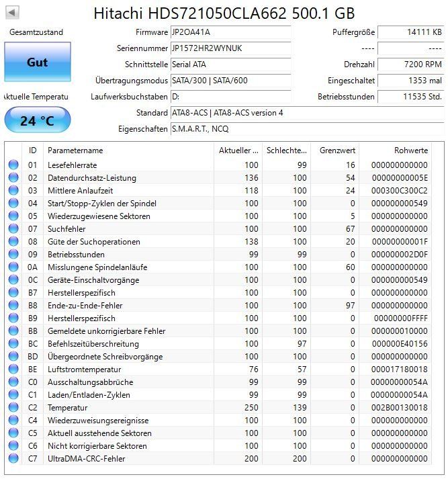Sort by Rohwerte column header
Screen dimensions: 448x479
point(396,150)
